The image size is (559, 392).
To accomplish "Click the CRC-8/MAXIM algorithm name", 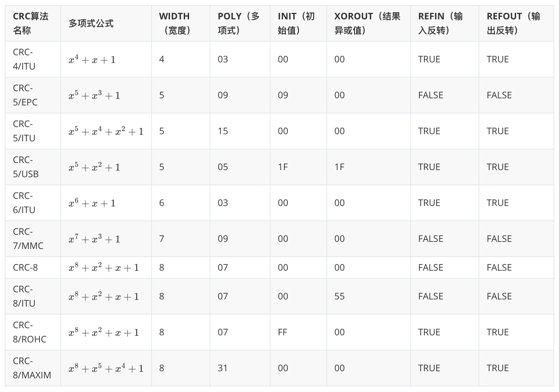I will coord(32,368).
